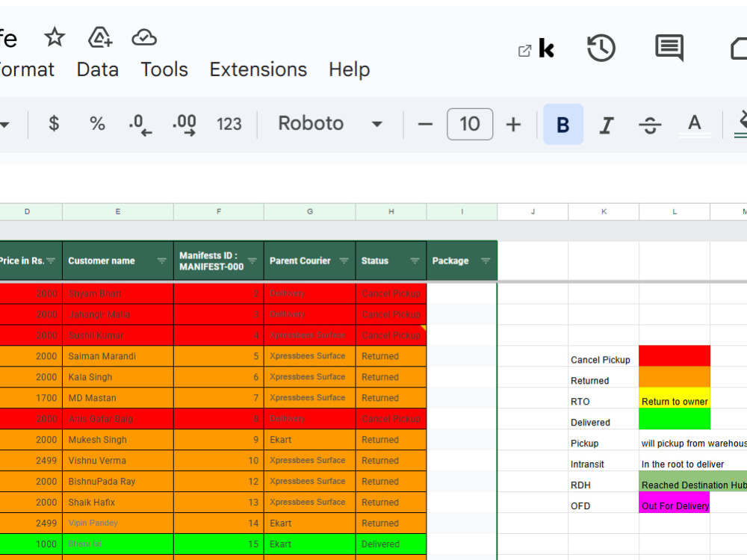The height and width of the screenshot is (560, 747).
Task: Select the Mukesh Singh customer cell
Action: 118,440
